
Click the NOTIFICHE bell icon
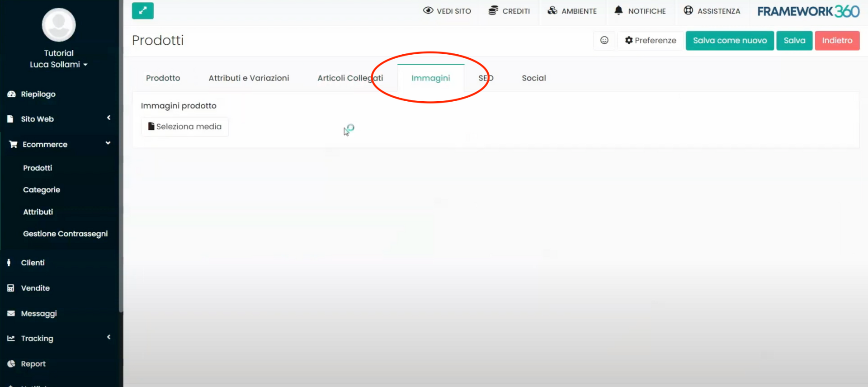(618, 10)
